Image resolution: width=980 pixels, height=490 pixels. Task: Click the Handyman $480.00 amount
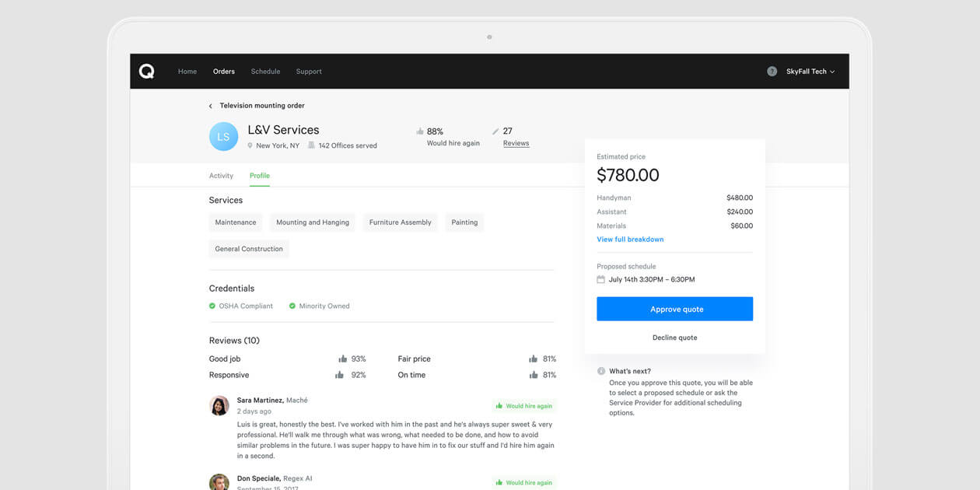(x=739, y=198)
